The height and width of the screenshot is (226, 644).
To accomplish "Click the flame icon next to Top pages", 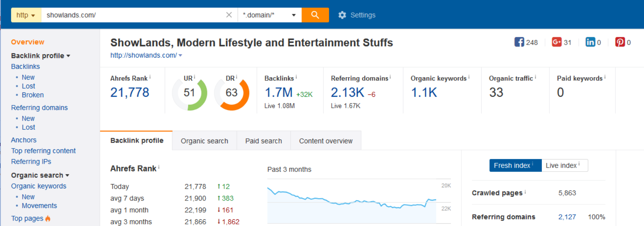I will coord(48,219).
